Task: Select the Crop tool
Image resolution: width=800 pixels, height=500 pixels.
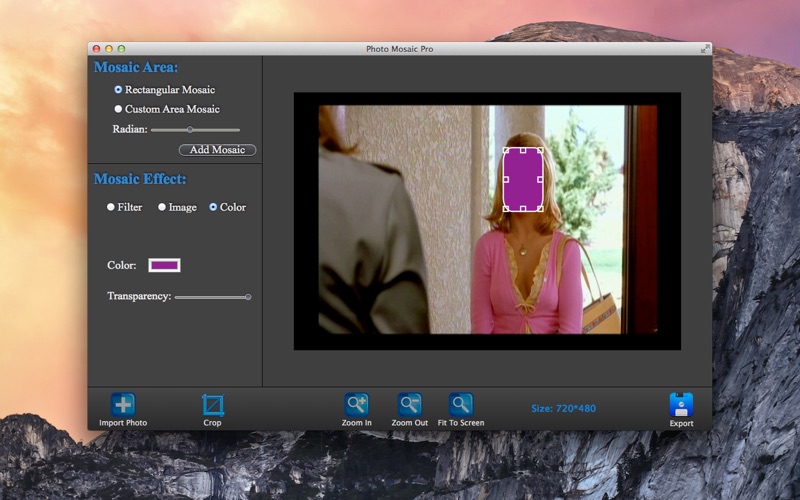Action: (x=212, y=405)
